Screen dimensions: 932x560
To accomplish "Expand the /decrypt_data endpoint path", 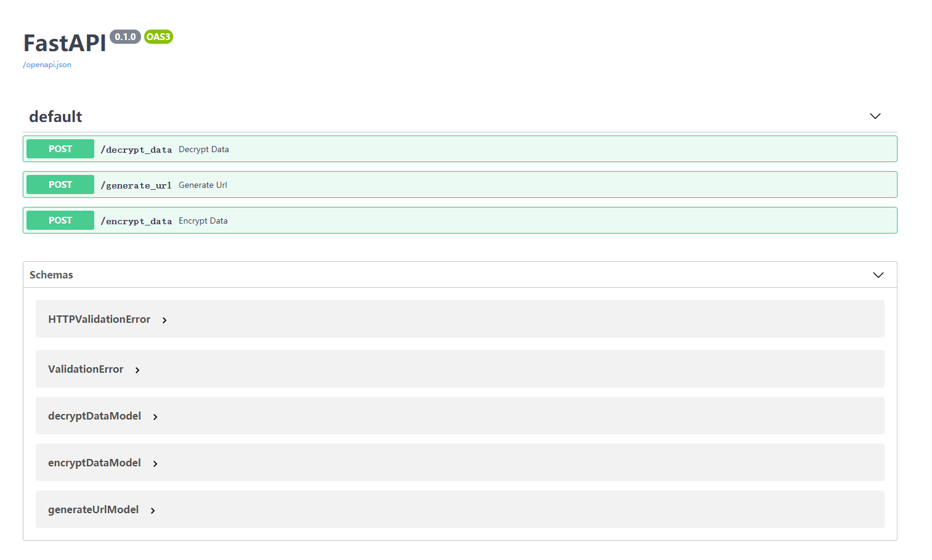I will click(136, 150).
